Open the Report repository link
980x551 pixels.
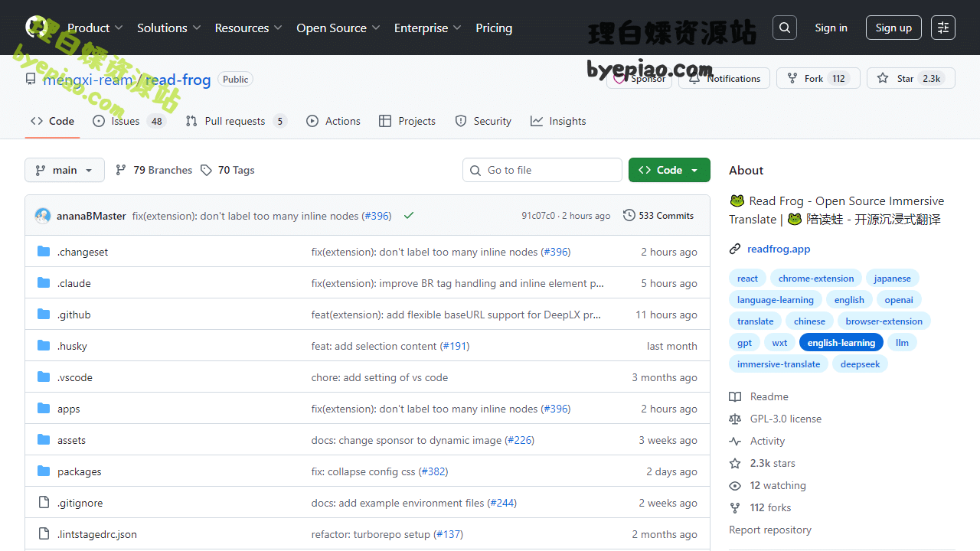(770, 530)
